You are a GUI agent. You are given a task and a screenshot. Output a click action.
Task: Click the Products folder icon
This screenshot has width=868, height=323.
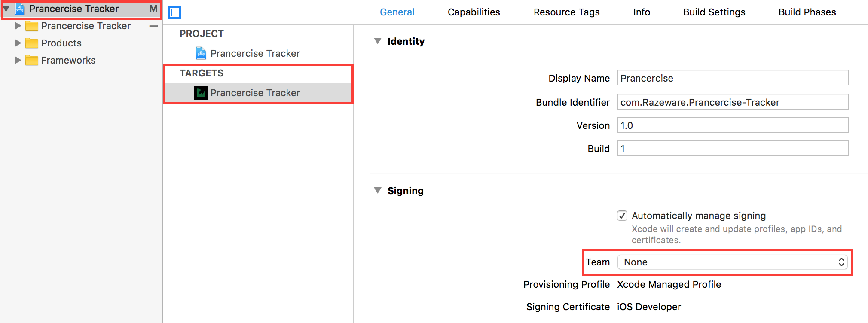32,43
